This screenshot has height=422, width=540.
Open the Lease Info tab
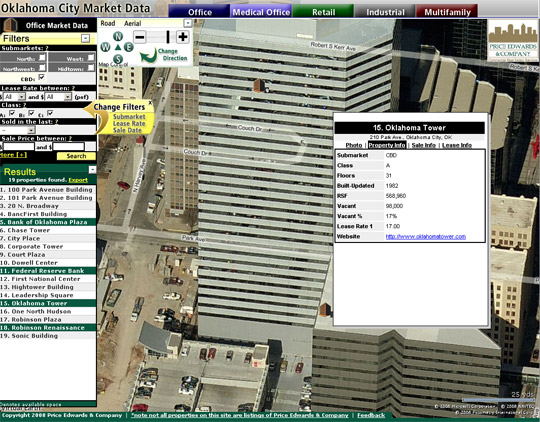(x=457, y=145)
